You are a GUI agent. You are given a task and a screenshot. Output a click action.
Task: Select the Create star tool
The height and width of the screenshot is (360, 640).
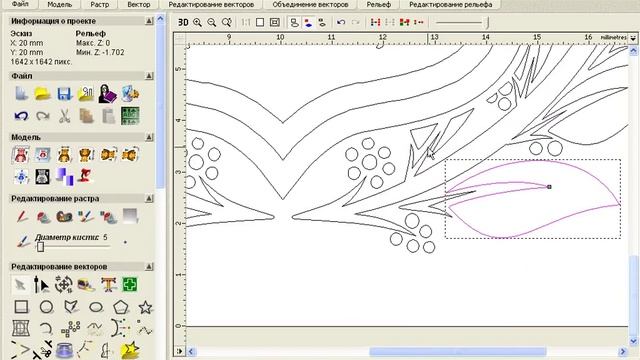(145, 307)
